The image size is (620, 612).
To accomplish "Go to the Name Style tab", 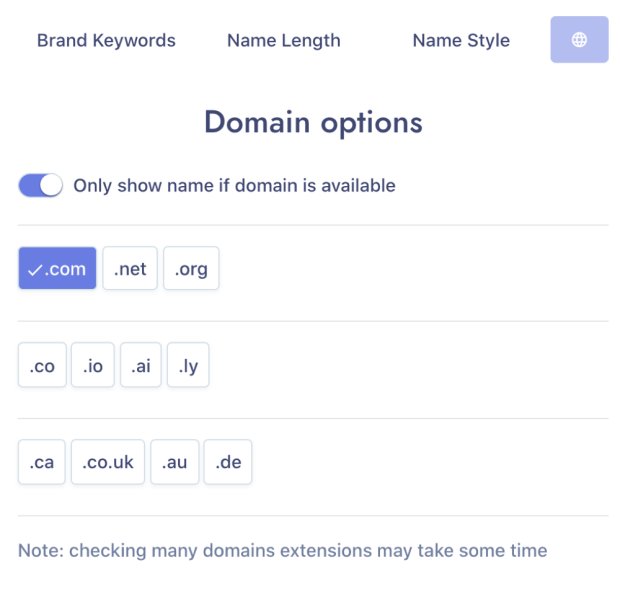I will [x=461, y=41].
